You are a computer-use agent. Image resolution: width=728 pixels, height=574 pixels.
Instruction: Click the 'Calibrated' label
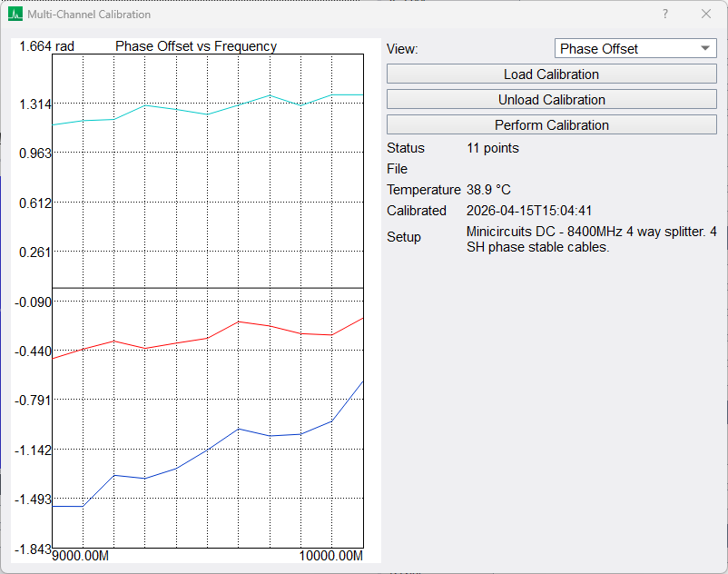(417, 211)
